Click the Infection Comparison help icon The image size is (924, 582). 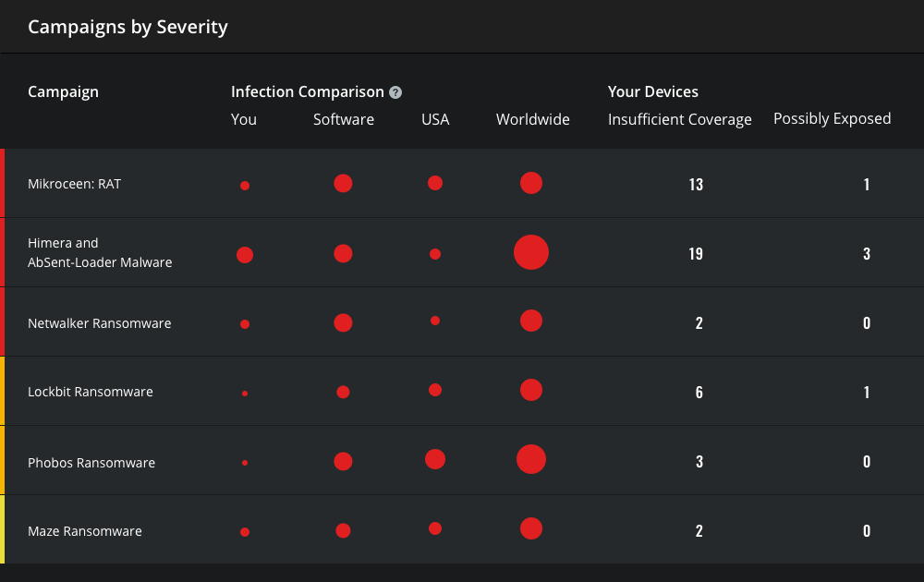(395, 92)
